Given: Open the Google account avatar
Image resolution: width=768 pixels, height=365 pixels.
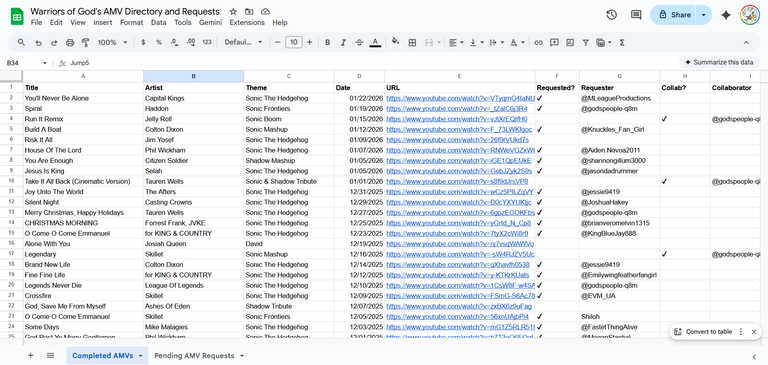Looking at the screenshot, I should pyautogui.click(x=750, y=15).
